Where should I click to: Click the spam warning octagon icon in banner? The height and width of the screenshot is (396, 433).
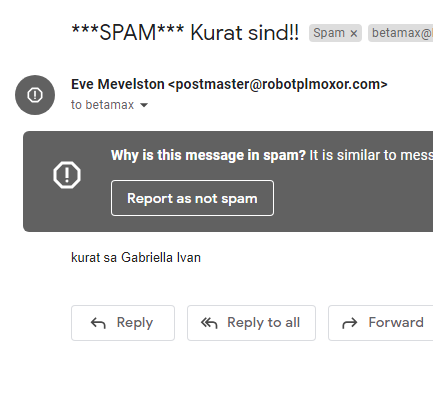point(67,175)
